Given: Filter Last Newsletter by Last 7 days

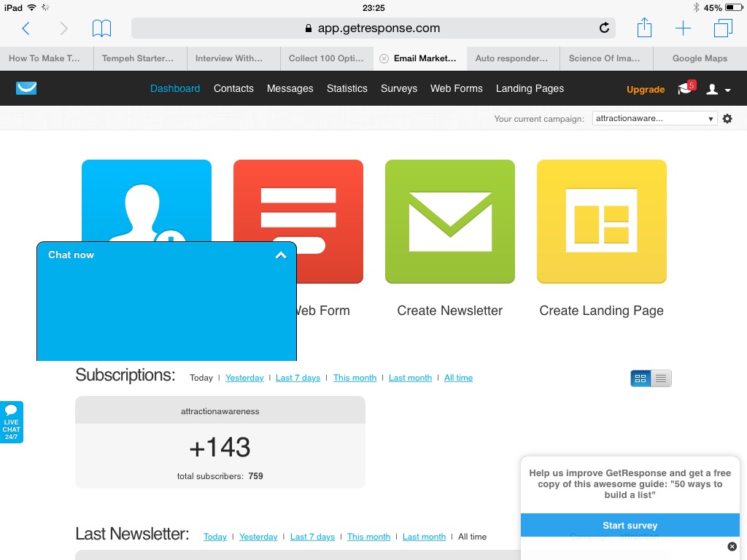Looking at the screenshot, I should (312, 537).
